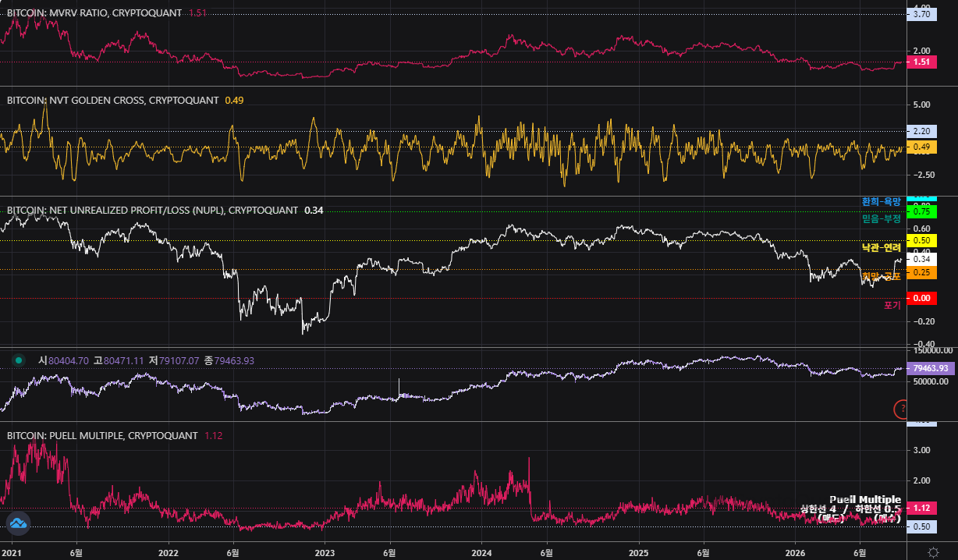Click the 2024 label on the time axis
This screenshot has height=560, width=958.
point(481,552)
